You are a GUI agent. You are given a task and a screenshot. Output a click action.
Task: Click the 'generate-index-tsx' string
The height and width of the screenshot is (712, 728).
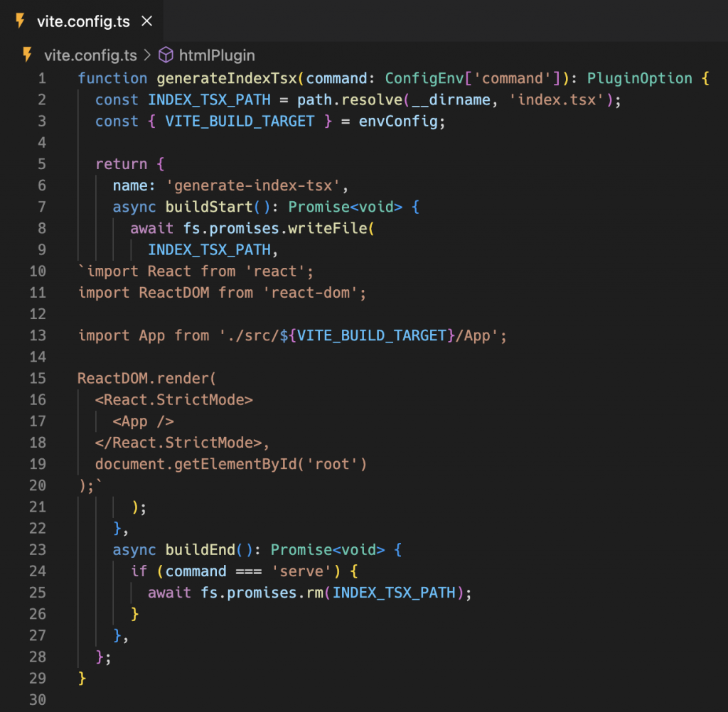coord(253,185)
